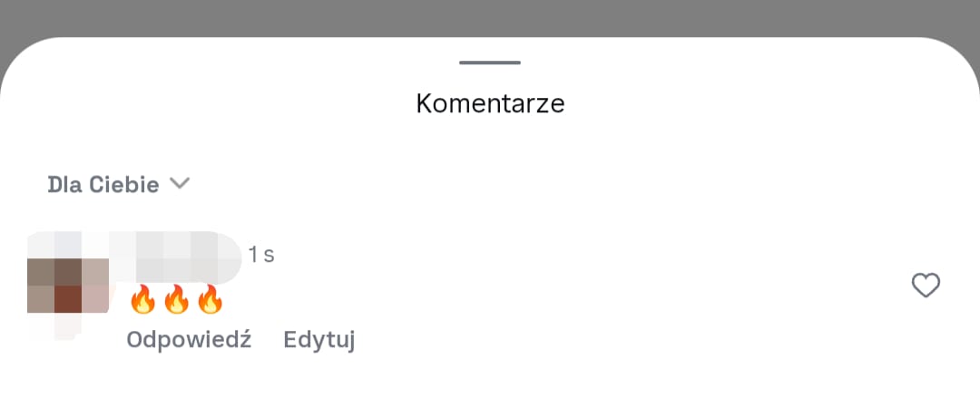This screenshot has width=980, height=398.
Task: Click the blank area right of Dla Ciebie chevron
Action: pos(544,185)
